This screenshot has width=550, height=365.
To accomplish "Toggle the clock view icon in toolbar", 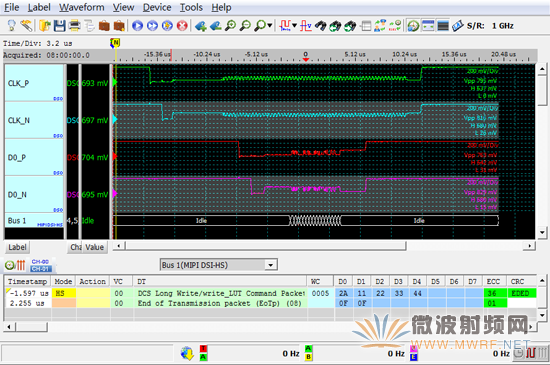I will pyautogui.click(x=414, y=26).
